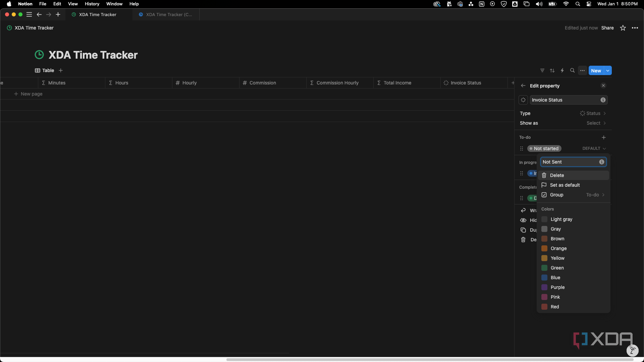Viewport: 644px width, 362px height.
Task: Click the Not started status tag
Action: pyautogui.click(x=544, y=148)
